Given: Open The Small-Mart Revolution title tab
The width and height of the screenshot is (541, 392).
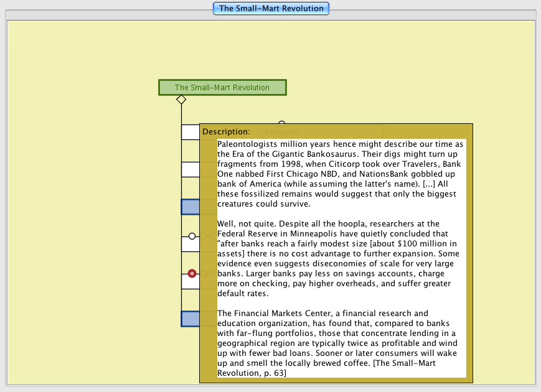Looking at the screenshot, I should [x=271, y=9].
